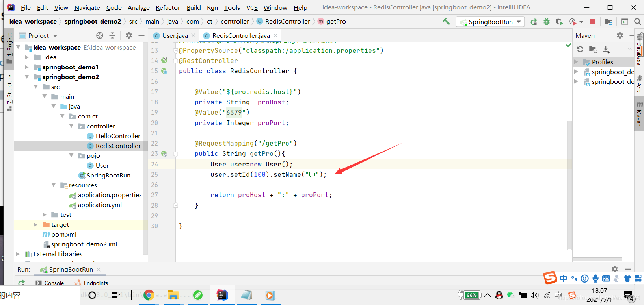Download Maven sources and documentation
The height and width of the screenshot is (305, 644).
[x=606, y=49]
